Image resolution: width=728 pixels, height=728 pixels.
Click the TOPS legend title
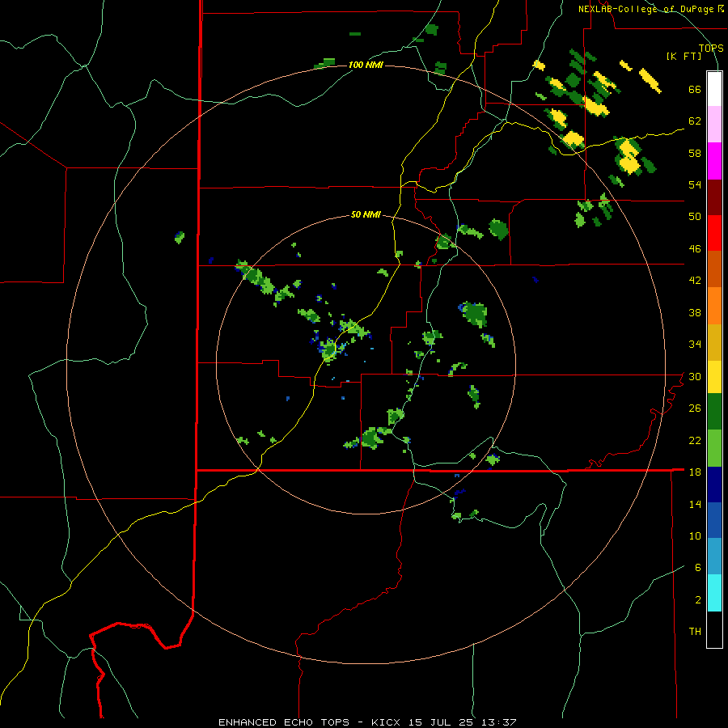pyautogui.click(x=711, y=48)
